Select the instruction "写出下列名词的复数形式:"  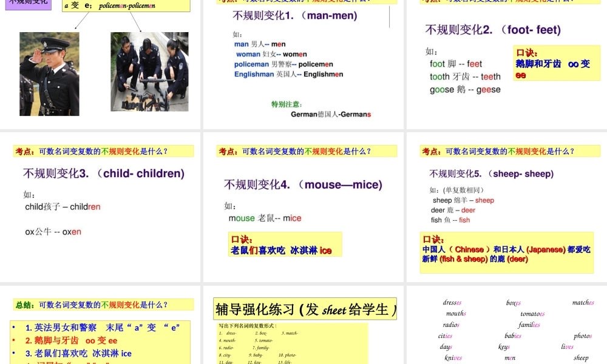pos(248,326)
